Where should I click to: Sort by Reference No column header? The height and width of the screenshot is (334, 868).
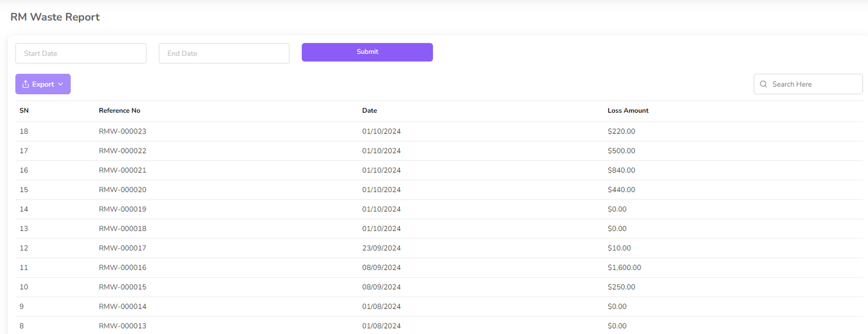(119, 111)
